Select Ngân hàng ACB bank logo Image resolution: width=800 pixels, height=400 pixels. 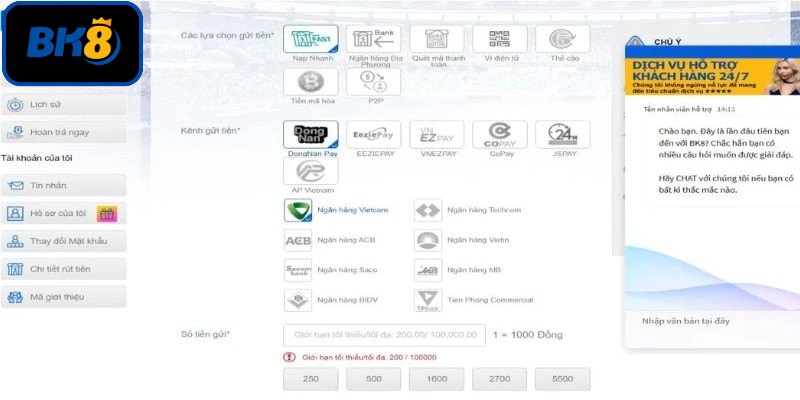(298, 240)
